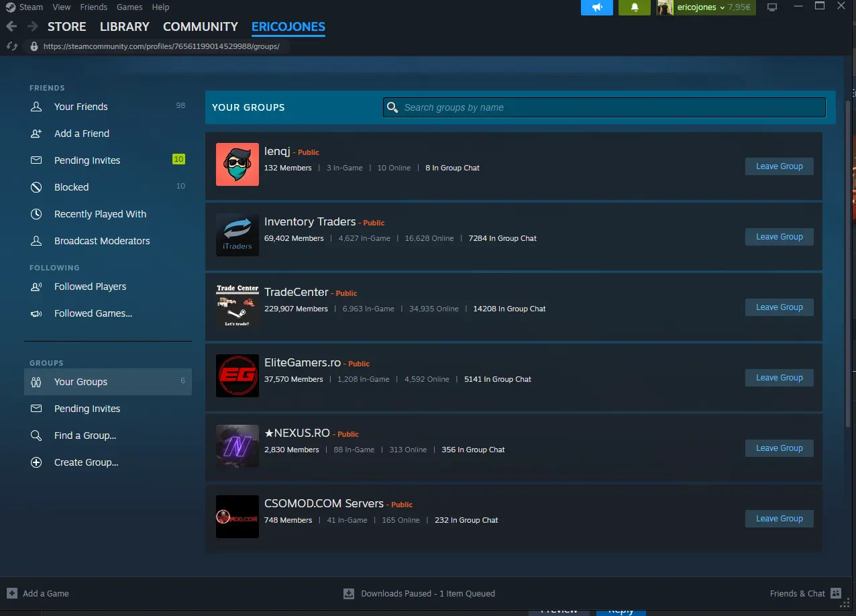Click the Friends & Chat icon
The image size is (856, 616).
835,593
